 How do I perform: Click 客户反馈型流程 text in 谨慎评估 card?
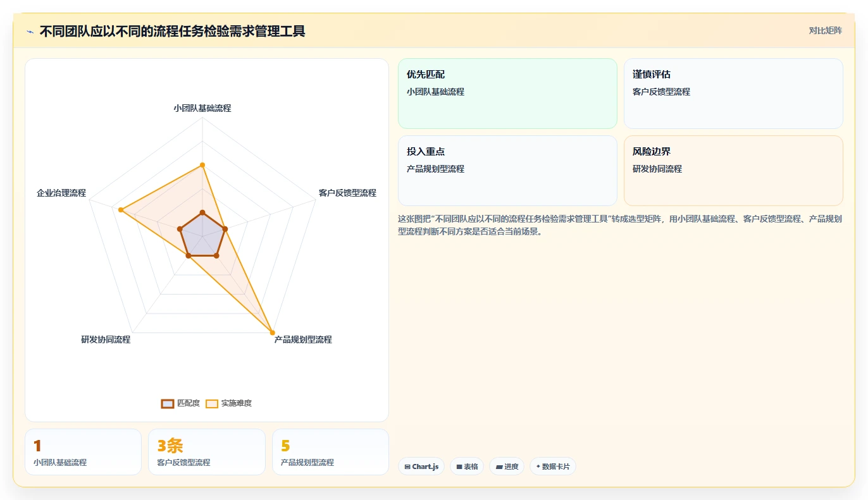point(662,92)
